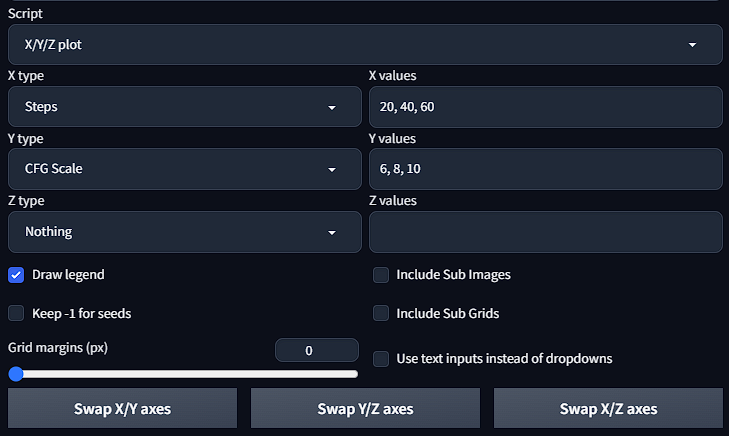Click the Grid margins slider handle
The width and height of the screenshot is (729, 436).
[16, 374]
